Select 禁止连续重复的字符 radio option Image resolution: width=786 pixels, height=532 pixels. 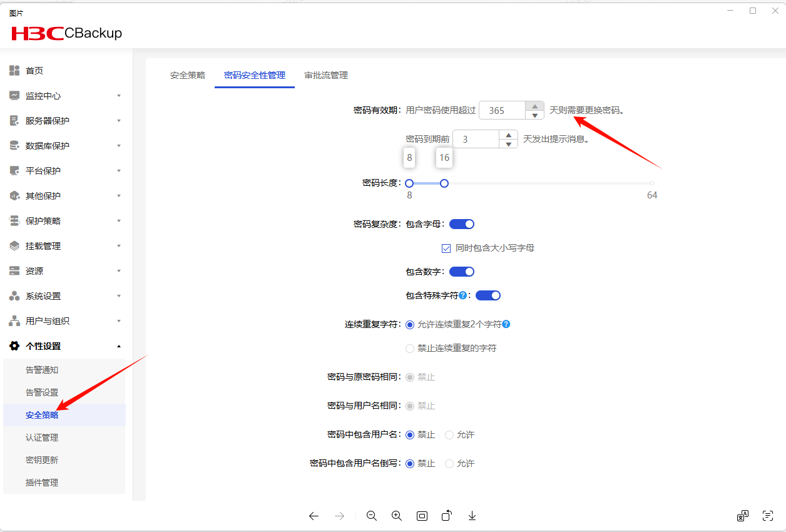tap(410, 348)
